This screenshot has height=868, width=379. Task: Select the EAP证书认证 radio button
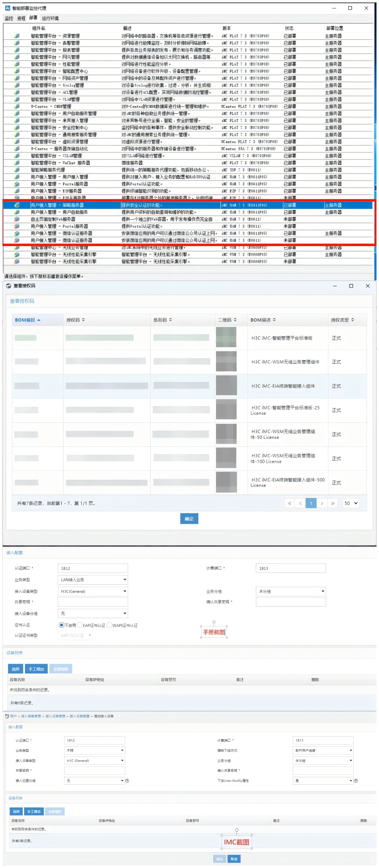point(80,625)
